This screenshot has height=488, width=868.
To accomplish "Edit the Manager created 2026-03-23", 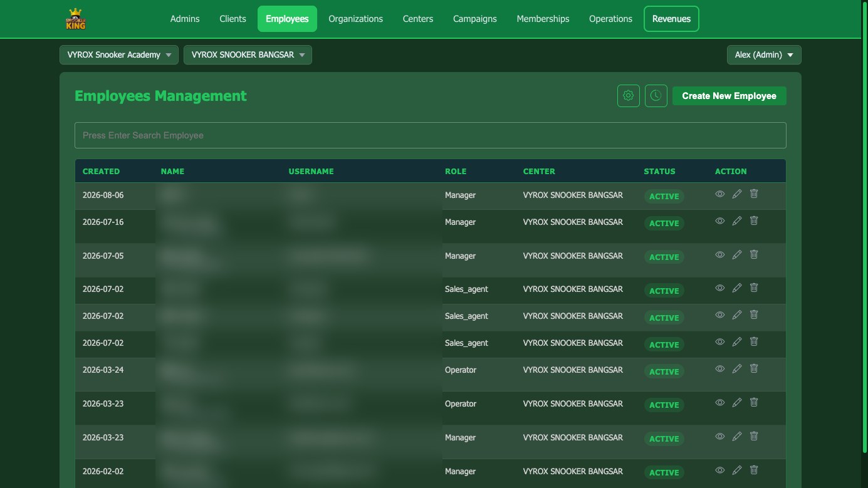I will coord(737,437).
